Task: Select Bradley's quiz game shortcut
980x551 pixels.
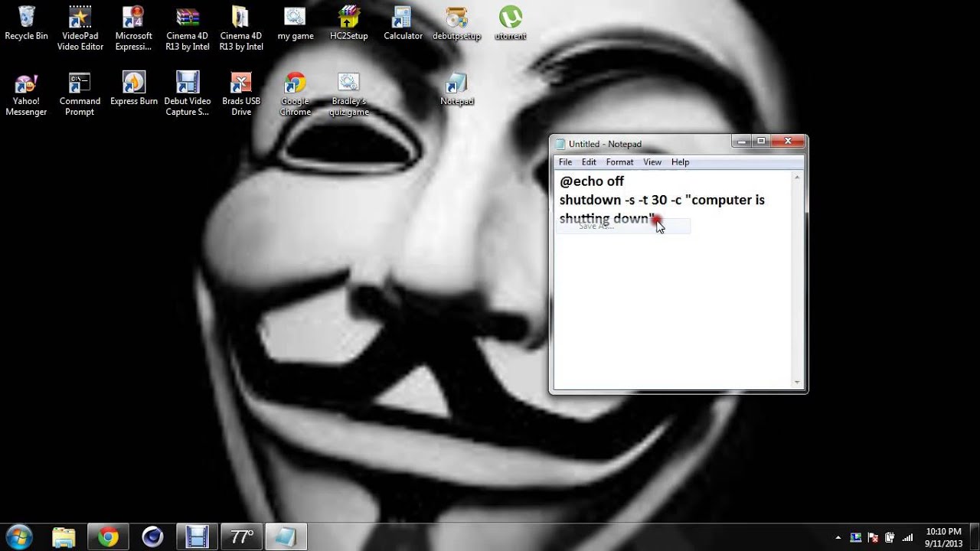Action: click(349, 94)
